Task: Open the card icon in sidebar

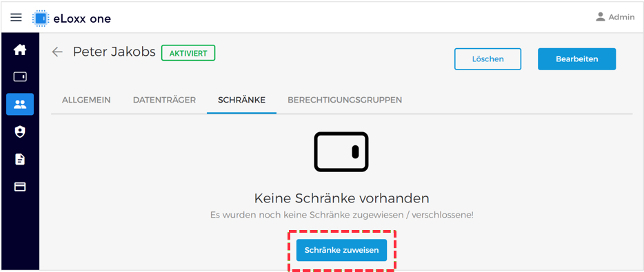Action: pyautogui.click(x=20, y=187)
